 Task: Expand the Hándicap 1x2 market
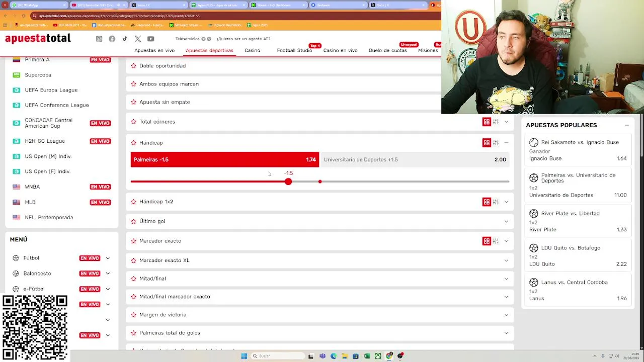pyautogui.click(x=506, y=202)
